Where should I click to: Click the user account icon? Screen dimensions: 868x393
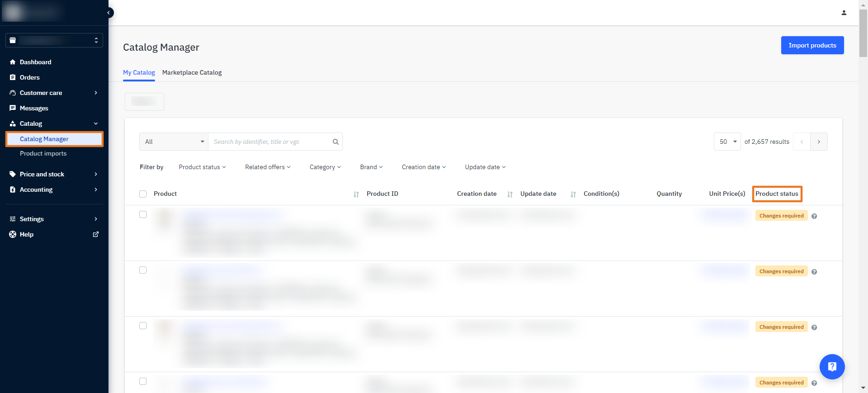[x=844, y=13]
